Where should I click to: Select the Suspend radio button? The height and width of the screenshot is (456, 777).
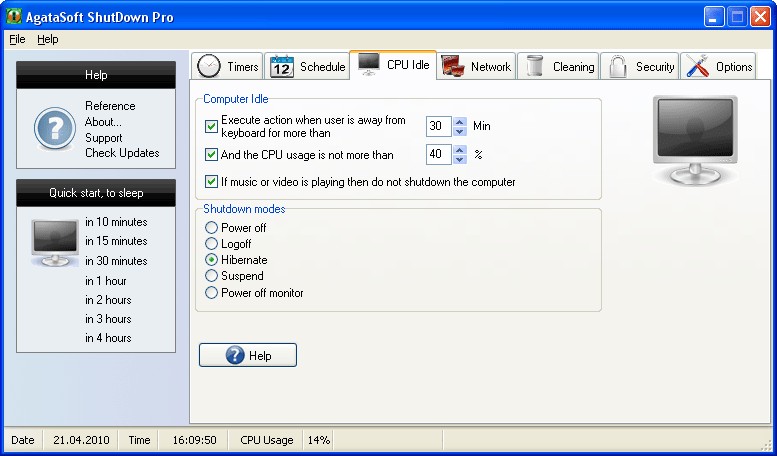click(x=212, y=276)
